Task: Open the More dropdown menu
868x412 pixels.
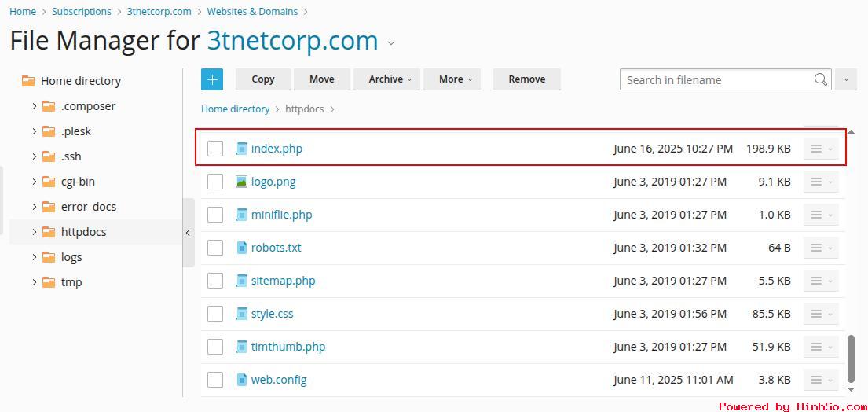Action: pyautogui.click(x=452, y=79)
